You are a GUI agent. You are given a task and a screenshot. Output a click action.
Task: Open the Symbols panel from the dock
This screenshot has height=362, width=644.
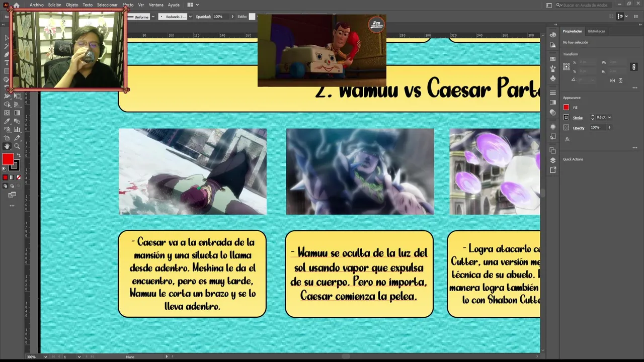(x=553, y=78)
